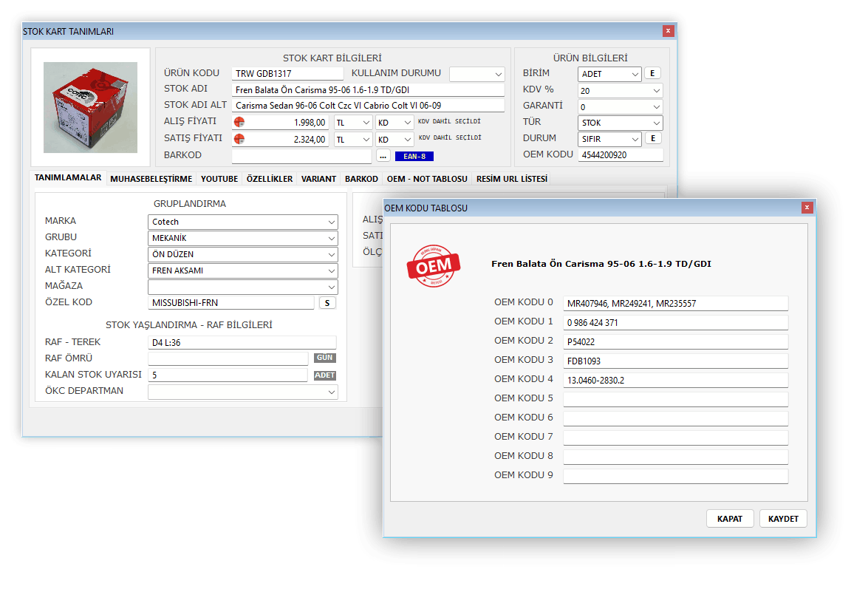Click the product box thumbnail image
868x589 pixels.
(90, 107)
